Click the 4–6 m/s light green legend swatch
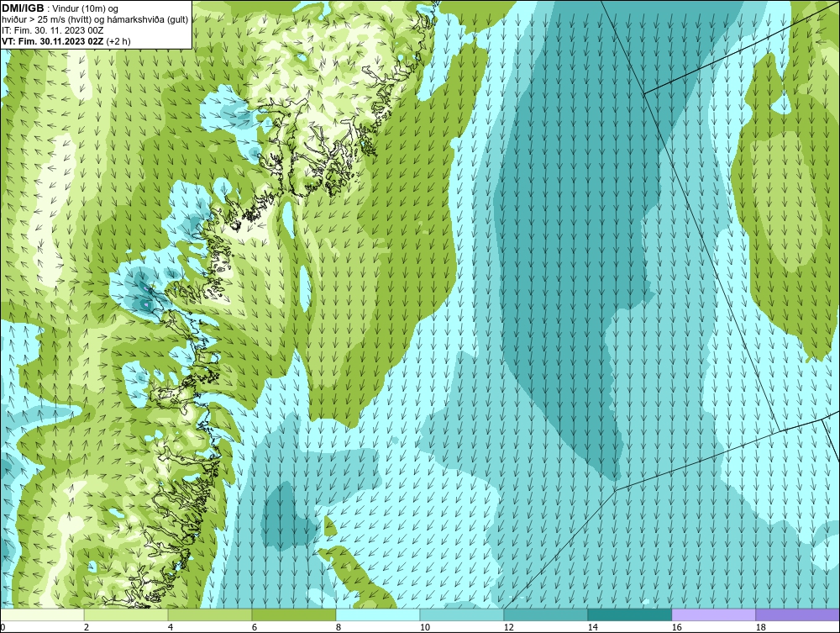The height and width of the screenshot is (633, 840). tap(210, 615)
